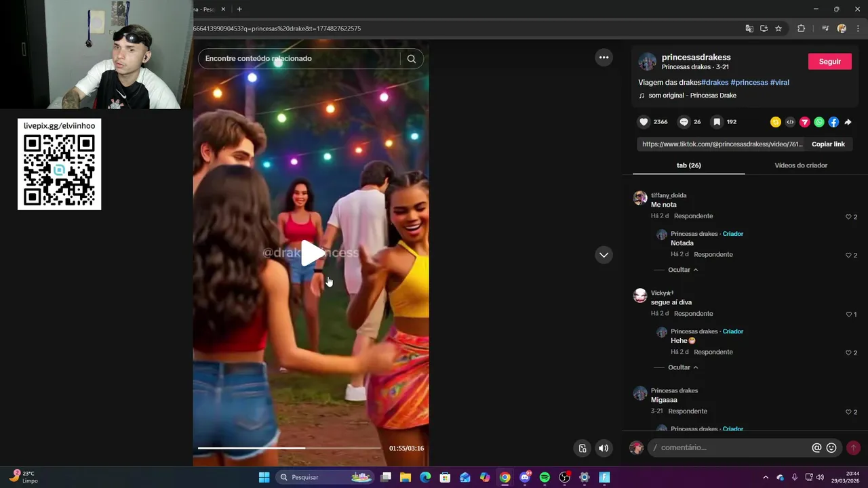Open the three-dots more menu on video
The height and width of the screenshot is (488, 868).
point(604,58)
